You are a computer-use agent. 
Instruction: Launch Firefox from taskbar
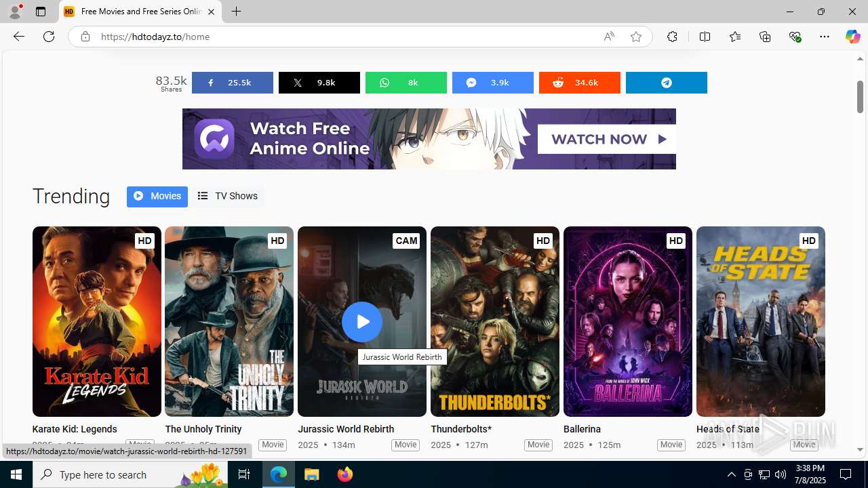coord(345,474)
